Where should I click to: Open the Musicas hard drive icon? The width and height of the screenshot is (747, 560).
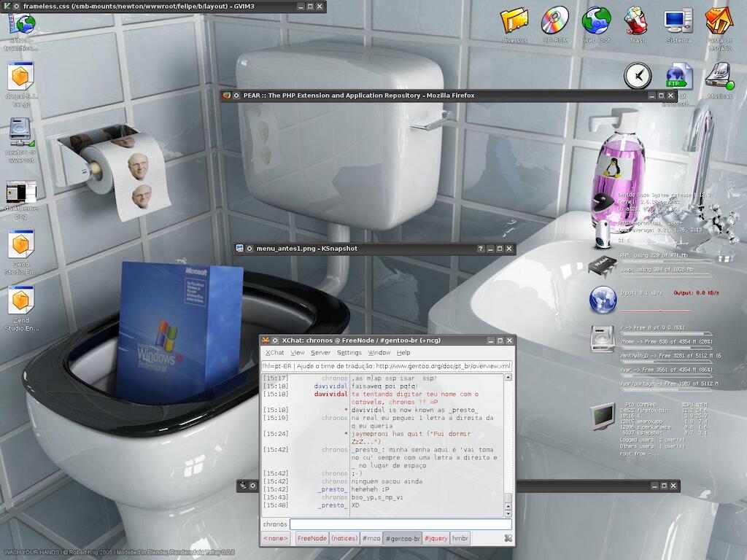tap(719, 75)
